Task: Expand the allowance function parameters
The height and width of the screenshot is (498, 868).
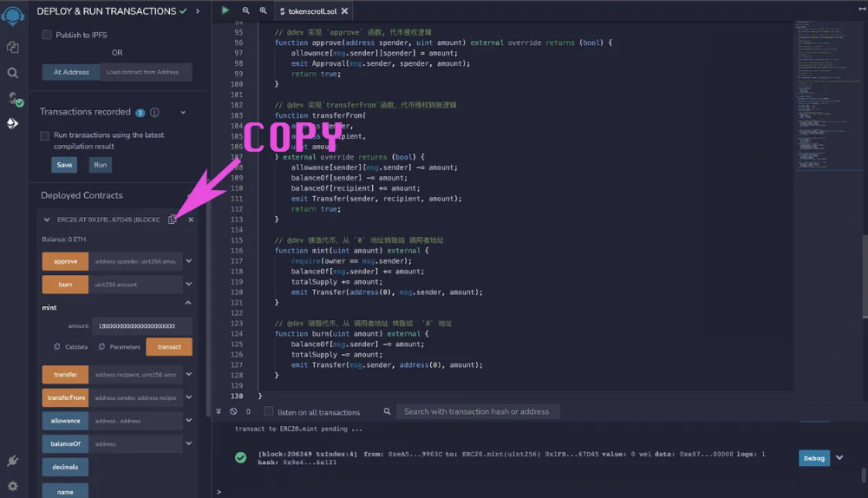Action: [x=189, y=421]
